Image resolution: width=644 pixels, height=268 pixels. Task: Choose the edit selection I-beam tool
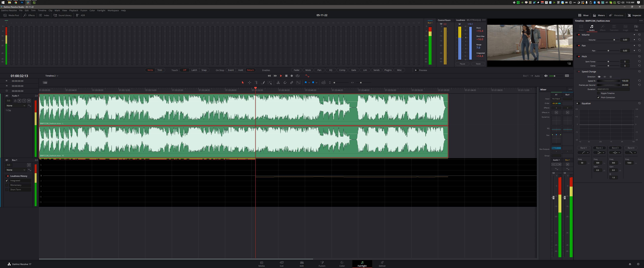(256, 82)
